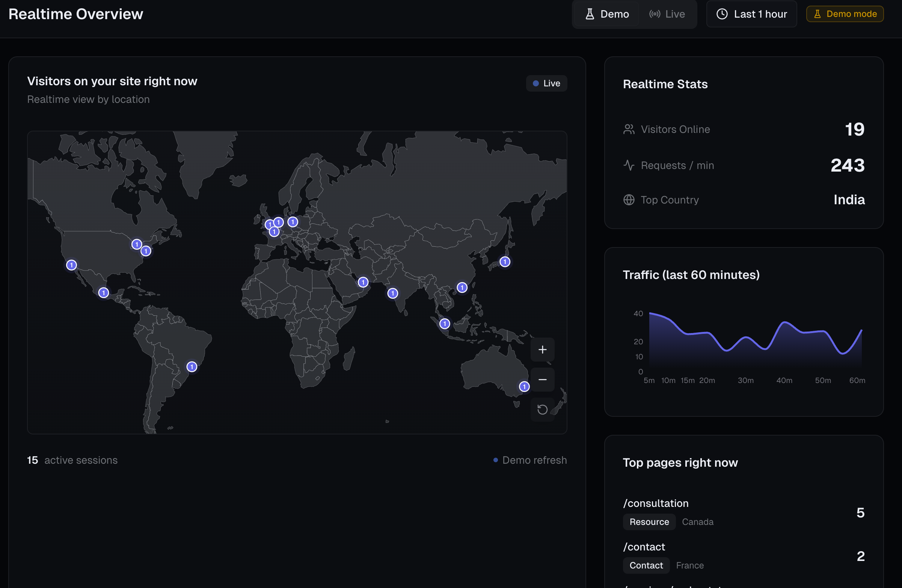Click the Requests per min value 243
Screen dimensions: 902x588
coord(848,165)
